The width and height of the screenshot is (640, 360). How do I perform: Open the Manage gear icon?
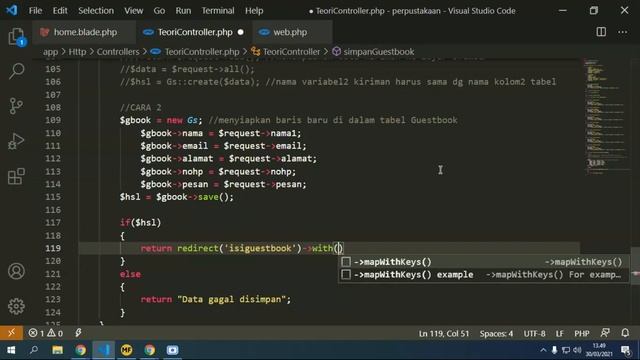(16, 306)
